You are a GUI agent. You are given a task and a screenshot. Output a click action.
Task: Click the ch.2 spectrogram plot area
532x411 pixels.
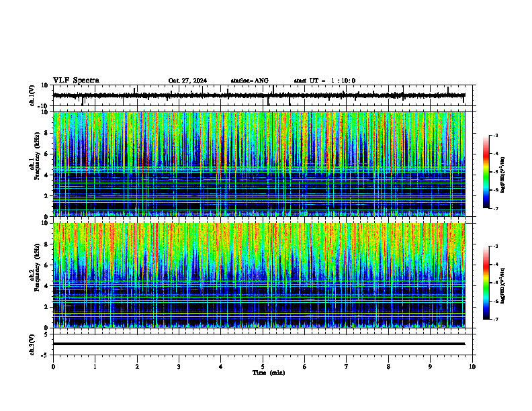[259, 275]
